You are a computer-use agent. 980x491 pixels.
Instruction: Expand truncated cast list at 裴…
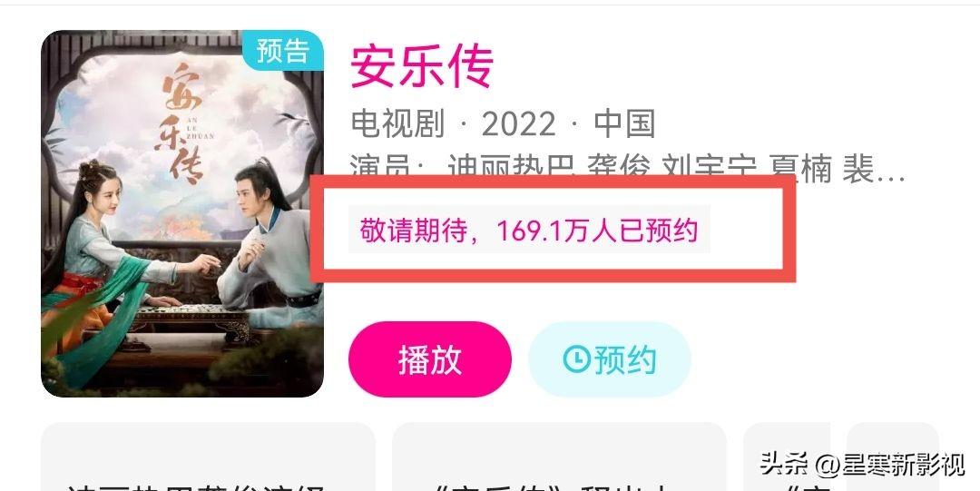tap(874, 169)
